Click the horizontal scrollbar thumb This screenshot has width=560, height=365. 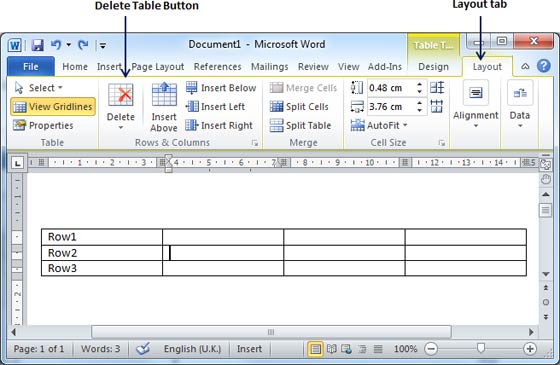(271, 332)
